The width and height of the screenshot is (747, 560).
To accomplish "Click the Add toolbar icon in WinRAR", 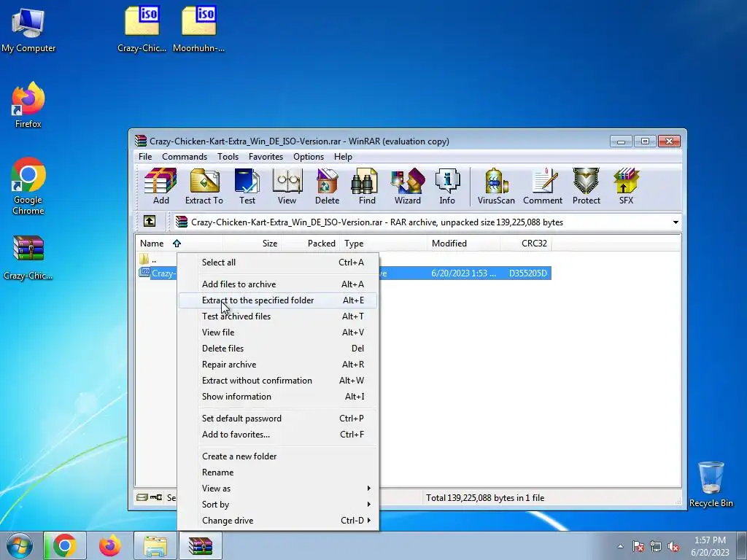I will [x=160, y=186].
